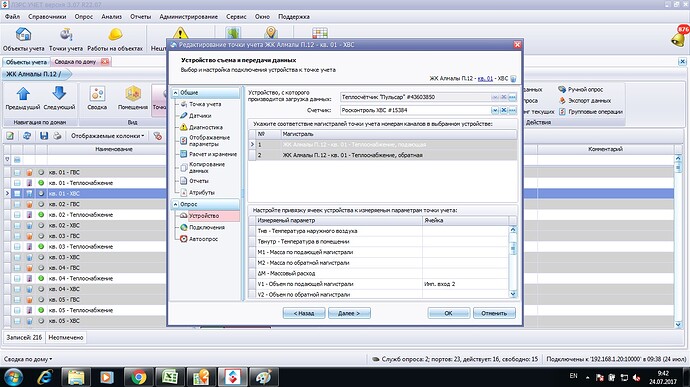Open the Отображаемые колонки dropdown
The width and height of the screenshot is (690, 387).
107,136
